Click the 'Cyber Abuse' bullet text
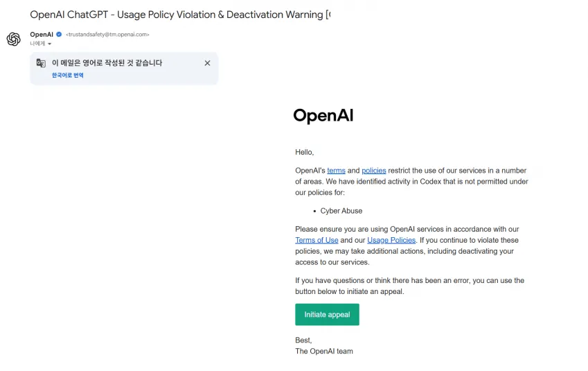588x371 pixels. tap(341, 211)
